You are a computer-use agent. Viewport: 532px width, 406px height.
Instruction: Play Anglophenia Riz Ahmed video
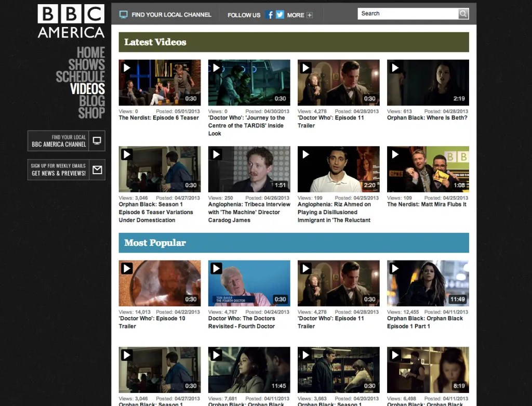[305, 154]
